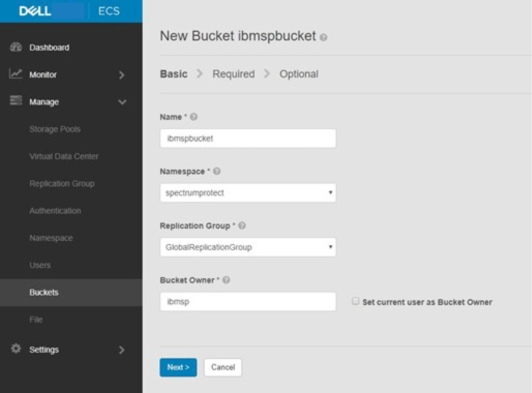Click the ECS header label
The width and height of the screenshot is (532, 393).
coord(109,11)
